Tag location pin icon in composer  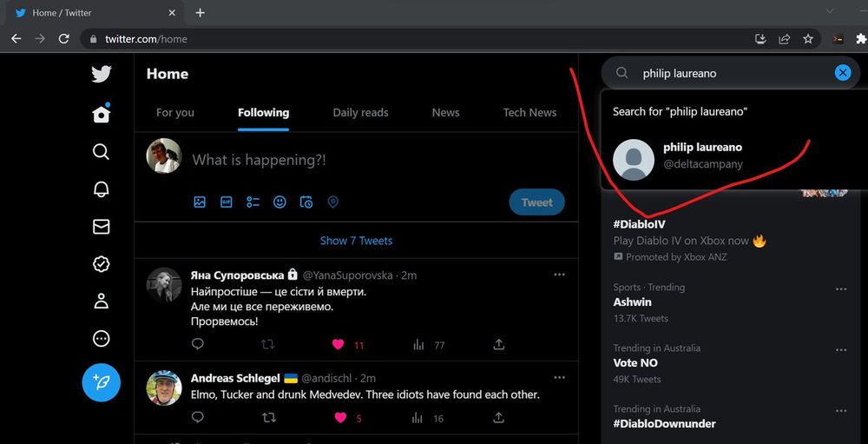[332, 202]
